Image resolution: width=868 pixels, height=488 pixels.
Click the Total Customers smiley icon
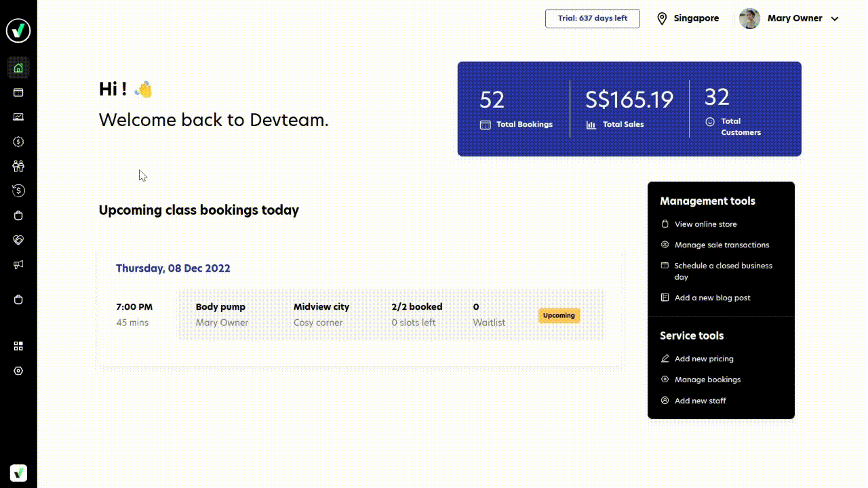710,122
